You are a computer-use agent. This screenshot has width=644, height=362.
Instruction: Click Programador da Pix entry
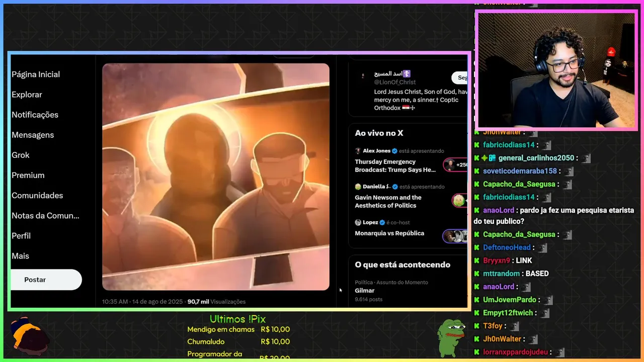click(x=238, y=354)
